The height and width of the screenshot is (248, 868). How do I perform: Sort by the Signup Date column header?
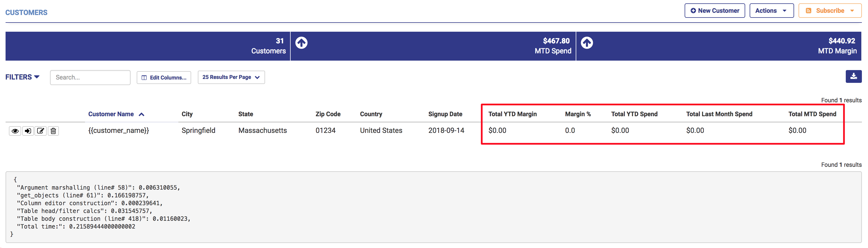[445, 114]
